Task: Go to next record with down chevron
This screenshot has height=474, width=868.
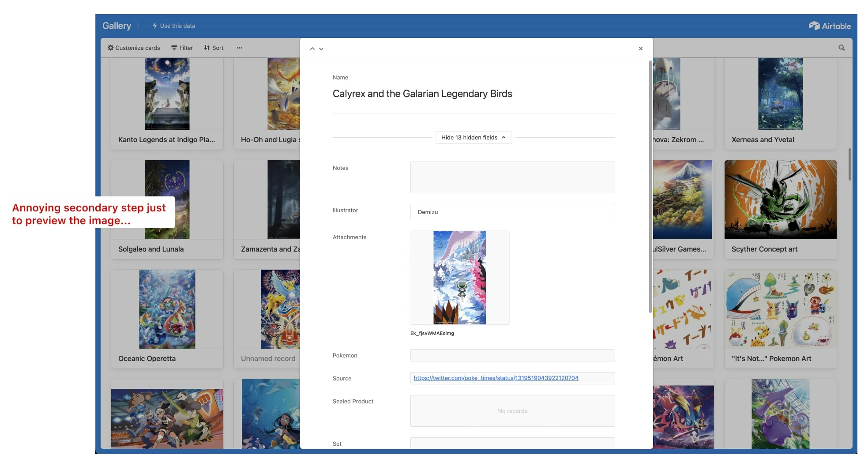Action: [321, 49]
